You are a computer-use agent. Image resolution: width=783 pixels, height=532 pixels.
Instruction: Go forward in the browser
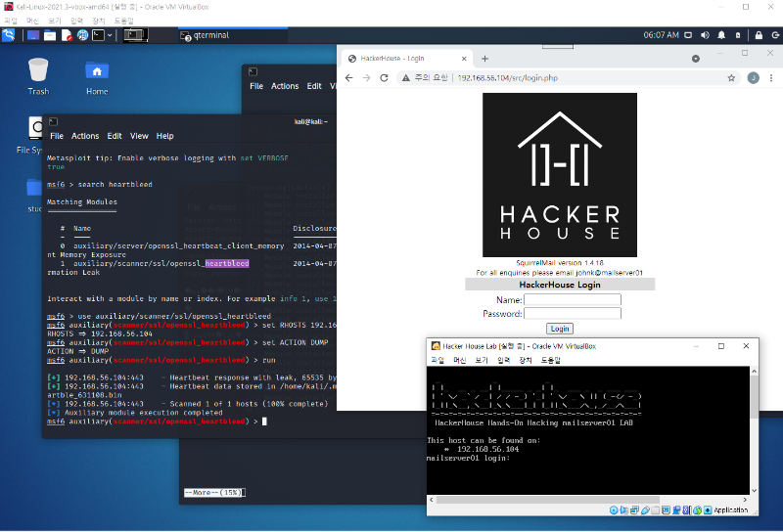[366, 78]
